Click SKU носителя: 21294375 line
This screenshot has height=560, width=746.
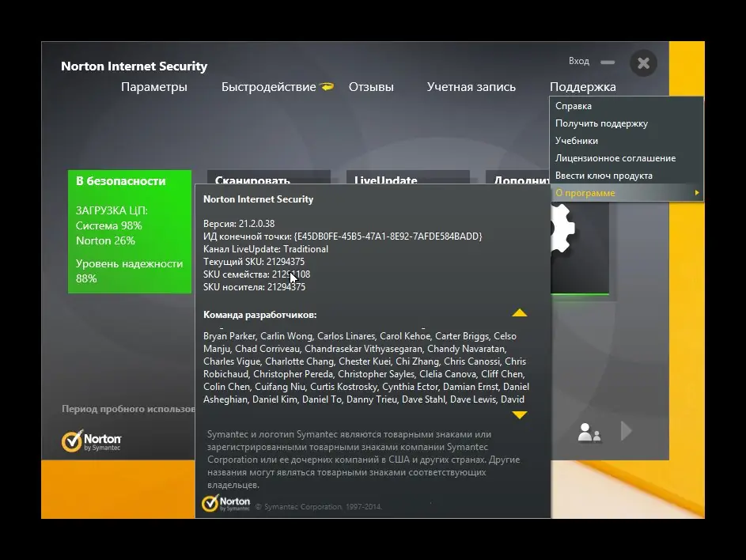click(254, 287)
